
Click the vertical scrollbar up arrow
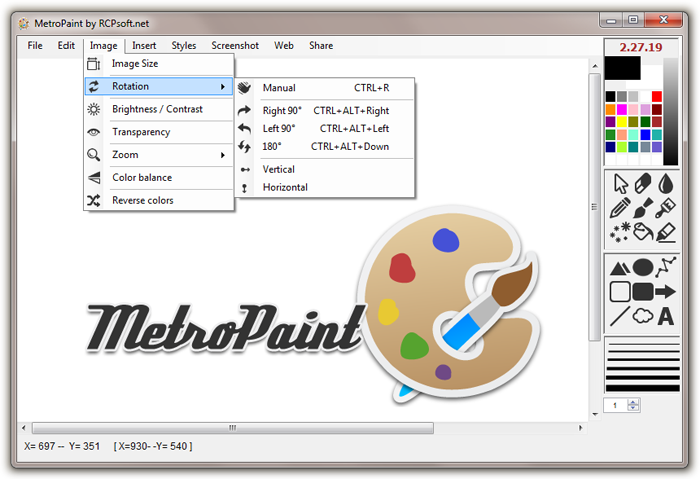click(595, 66)
